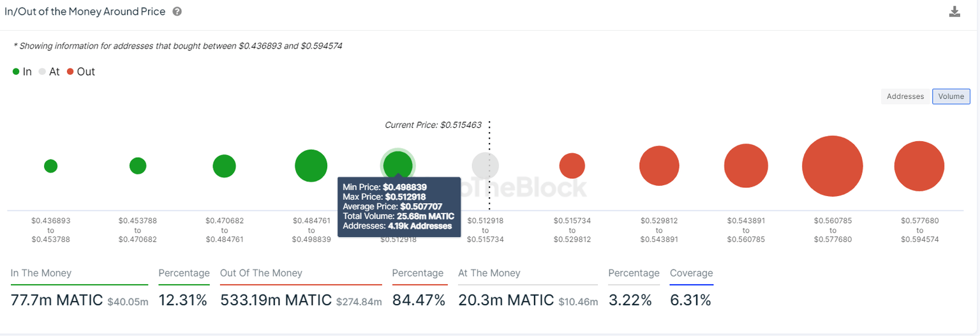Click red bubble for $0.577680 to $0.594574

point(919,166)
